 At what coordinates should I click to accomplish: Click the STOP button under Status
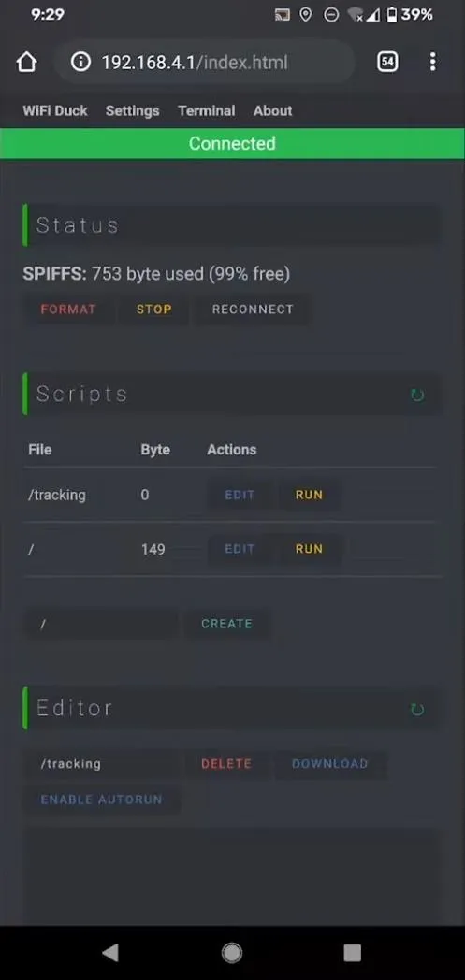[x=153, y=310]
